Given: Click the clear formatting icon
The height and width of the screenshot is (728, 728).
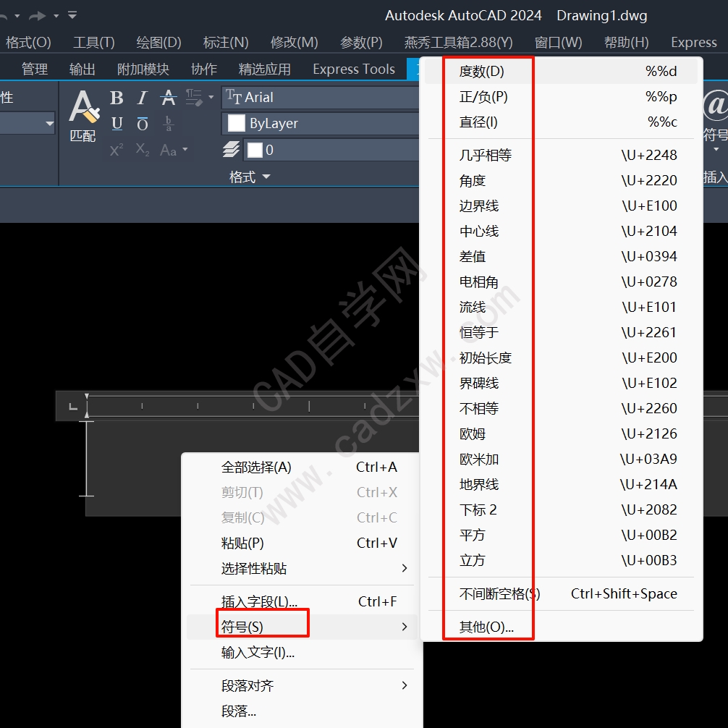Looking at the screenshot, I should 194,98.
